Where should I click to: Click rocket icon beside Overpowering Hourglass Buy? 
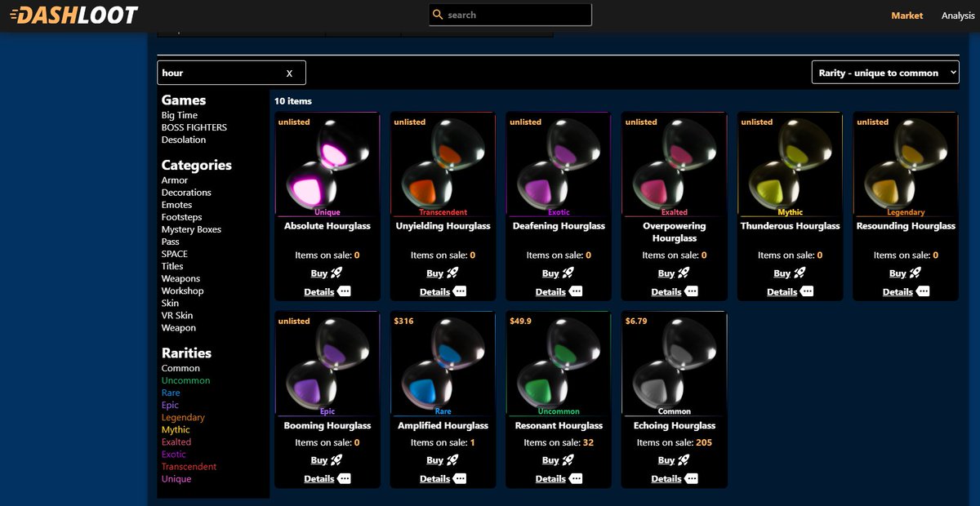[684, 273]
